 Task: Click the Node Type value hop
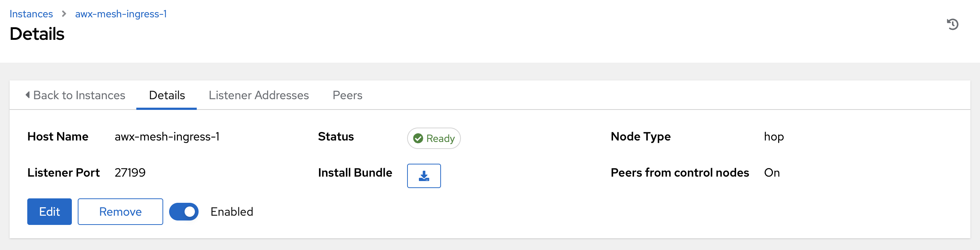773,136
